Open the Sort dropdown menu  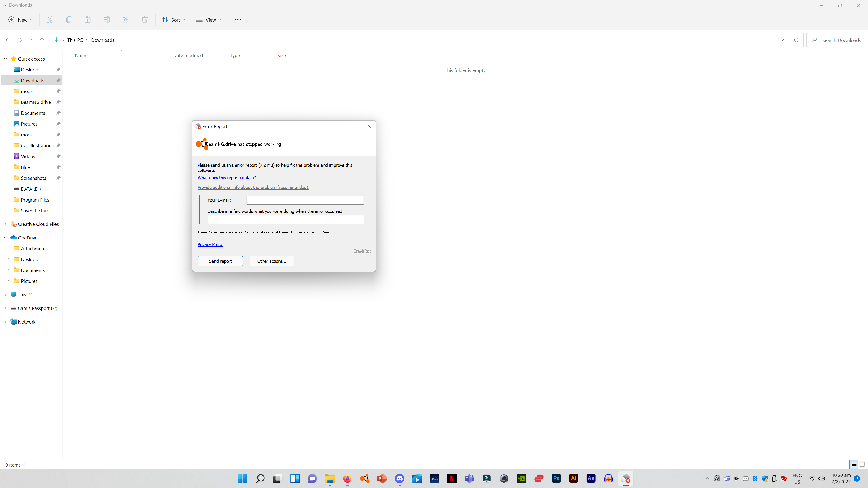pyautogui.click(x=174, y=20)
